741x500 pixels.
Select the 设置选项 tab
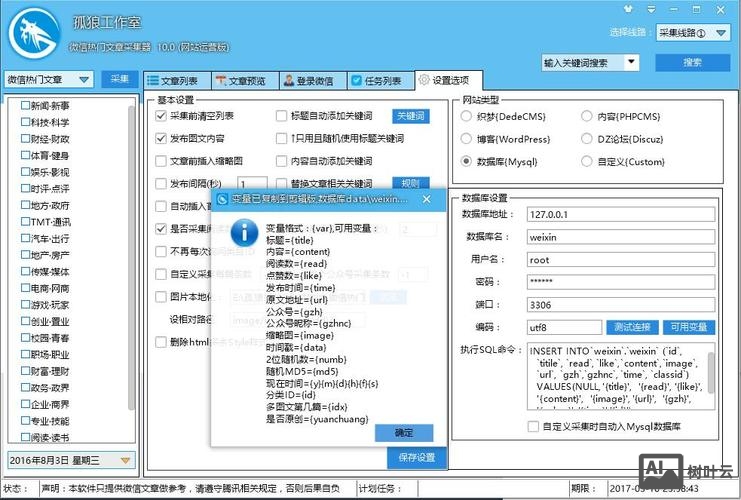tap(449, 80)
